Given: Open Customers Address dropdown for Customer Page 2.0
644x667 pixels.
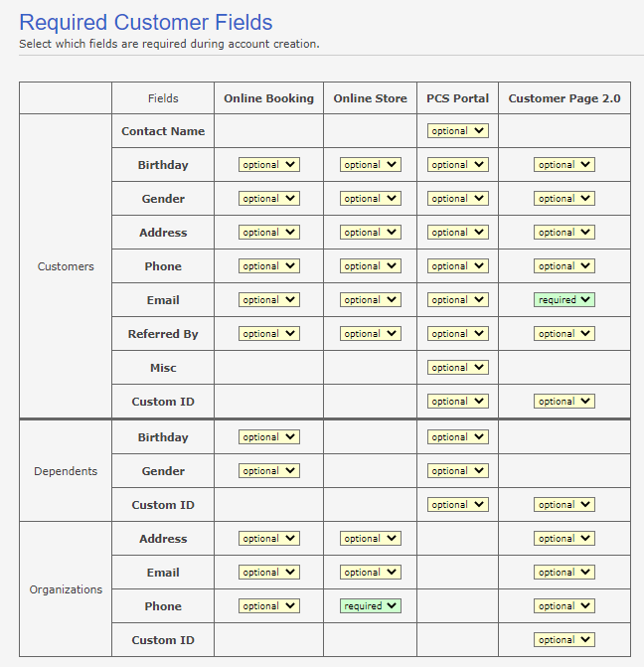Looking at the screenshot, I should 564,233.
